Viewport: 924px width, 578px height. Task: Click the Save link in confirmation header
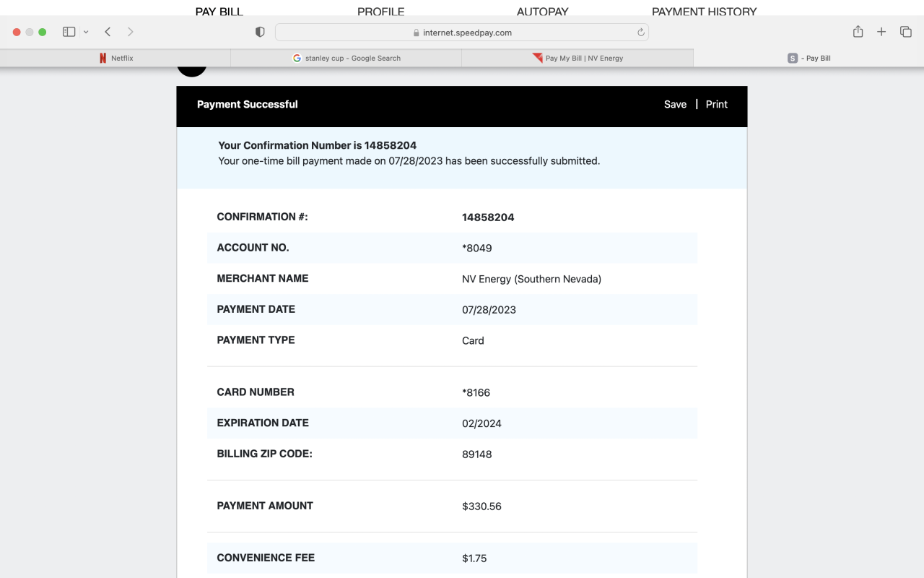click(x=675, y=104)
